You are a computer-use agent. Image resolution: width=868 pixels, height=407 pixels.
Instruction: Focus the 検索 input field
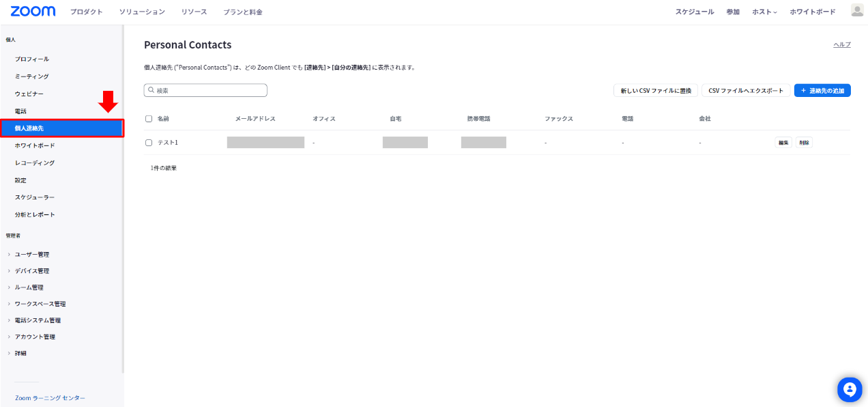pyautogui.click(x=205, y=90)
